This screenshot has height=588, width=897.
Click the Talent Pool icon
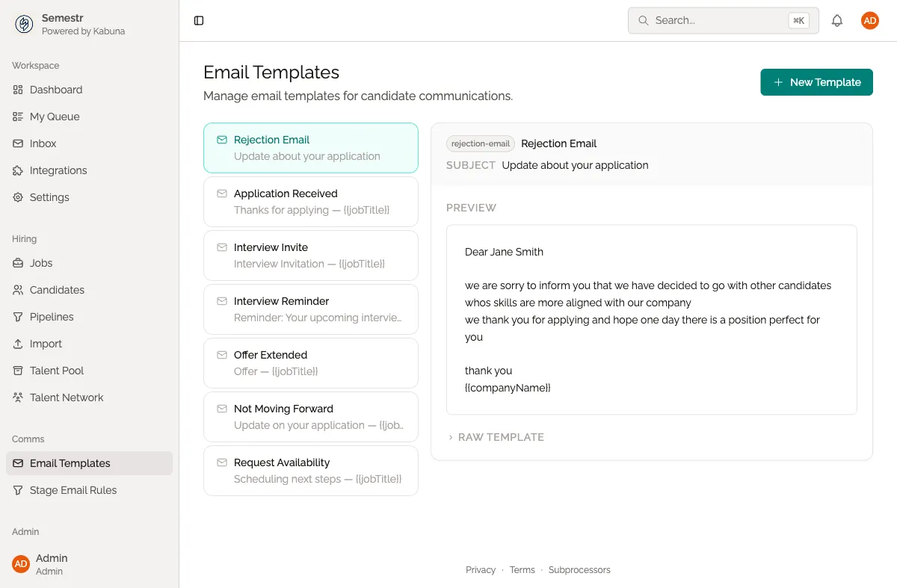16,371
